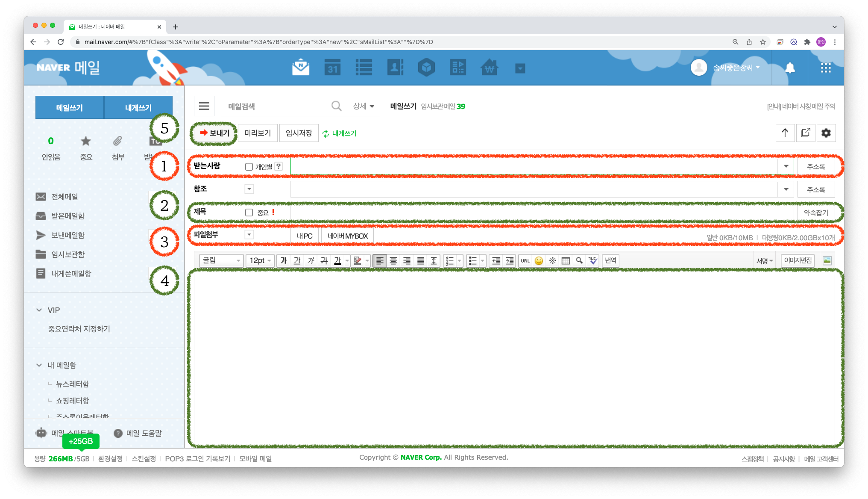Collapse the 내 메일함 folder section

pyautogui.click(x=39, y=365)
